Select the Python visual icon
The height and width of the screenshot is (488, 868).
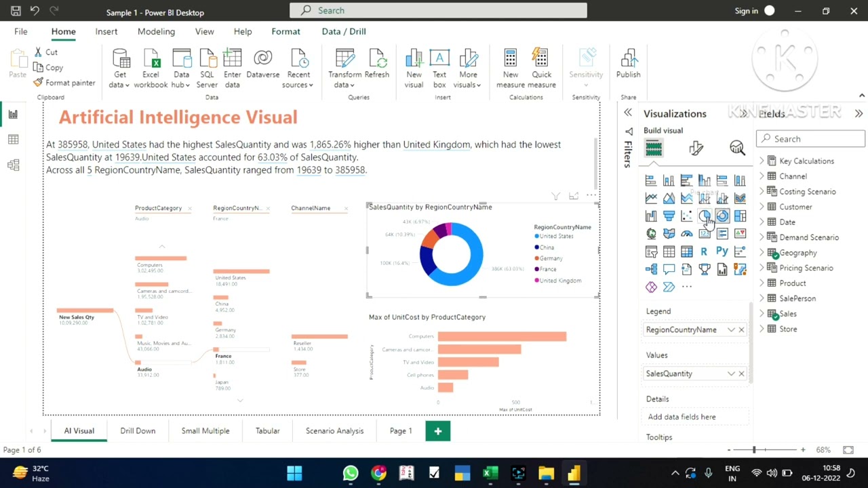point(722,251)
